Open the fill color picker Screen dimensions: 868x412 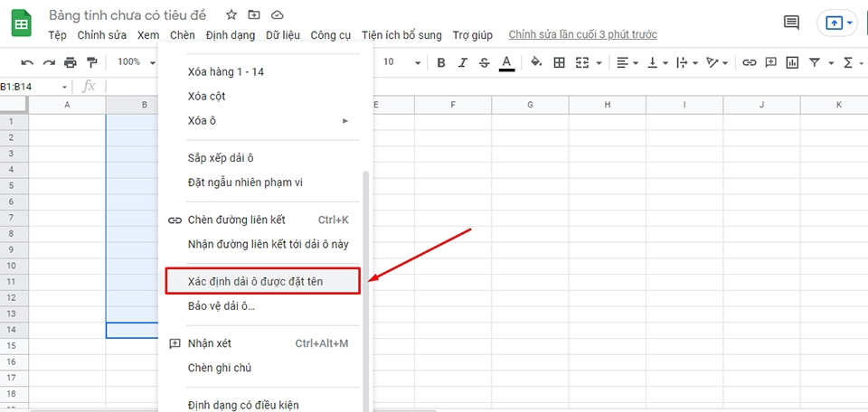coord(536,62)
